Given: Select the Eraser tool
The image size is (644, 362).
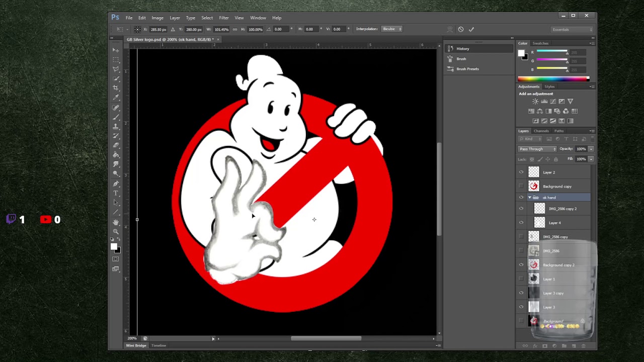Looking at the screenshot, I should click(x=116, y=146).
